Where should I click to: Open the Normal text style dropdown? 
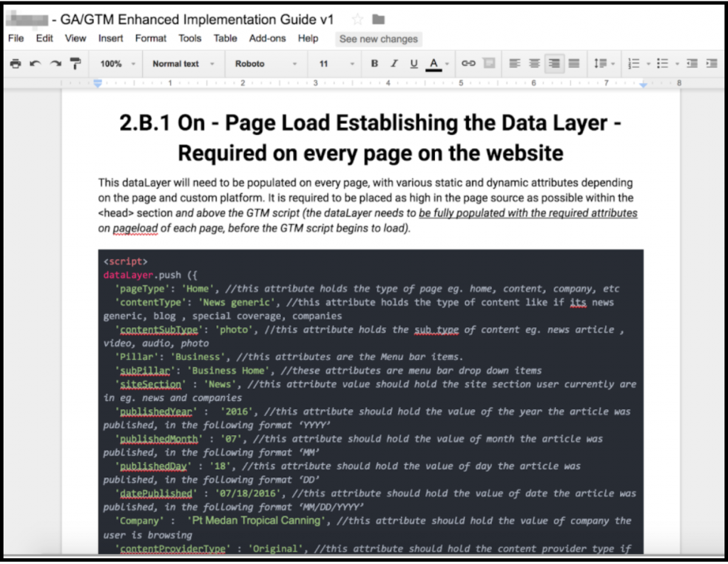[183, 64]
